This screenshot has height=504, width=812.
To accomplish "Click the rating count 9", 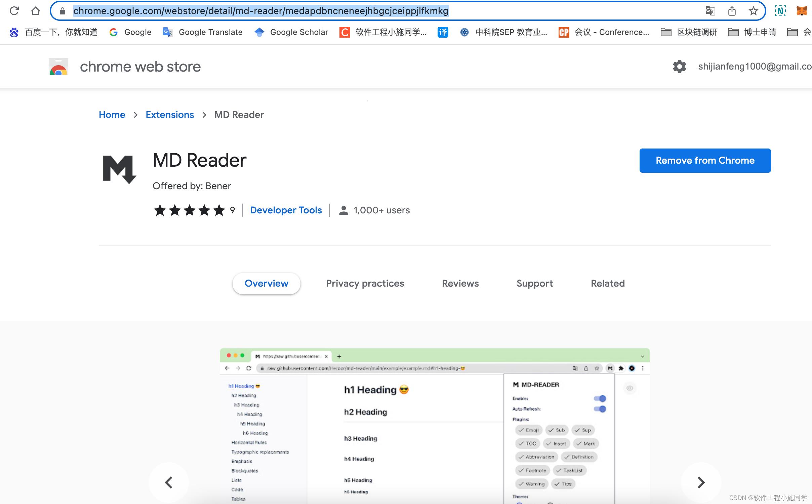I will 233,210.
